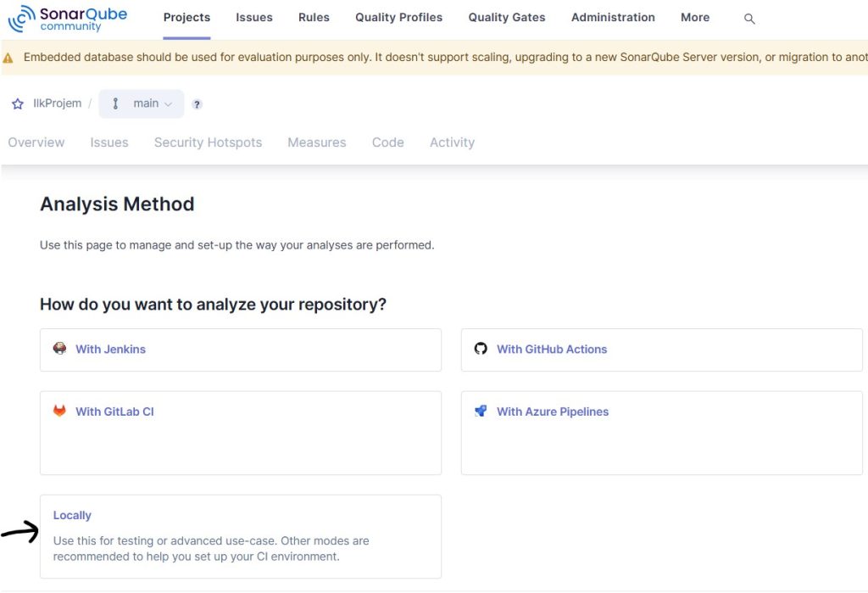868x593 pixels.
Task: Select the Locally analysis option
Action: point(241,536)
